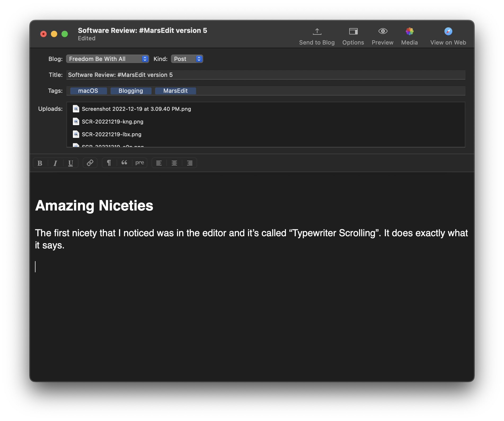Apply paragraph format with pilcrow icon
Screen dimensions: 504x421
(x=109, y=163)
